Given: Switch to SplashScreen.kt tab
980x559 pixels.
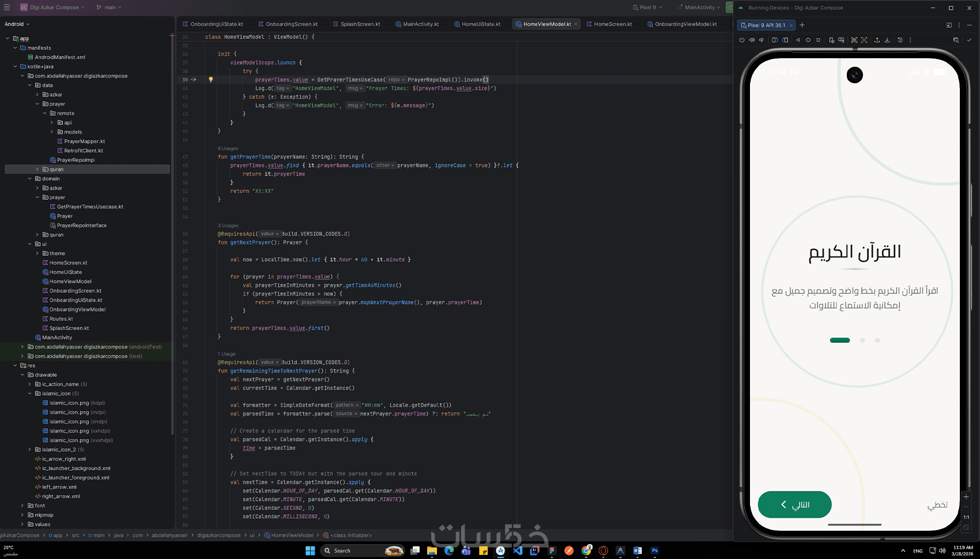Looking at the screenshot, I should [x=357, y=24].
